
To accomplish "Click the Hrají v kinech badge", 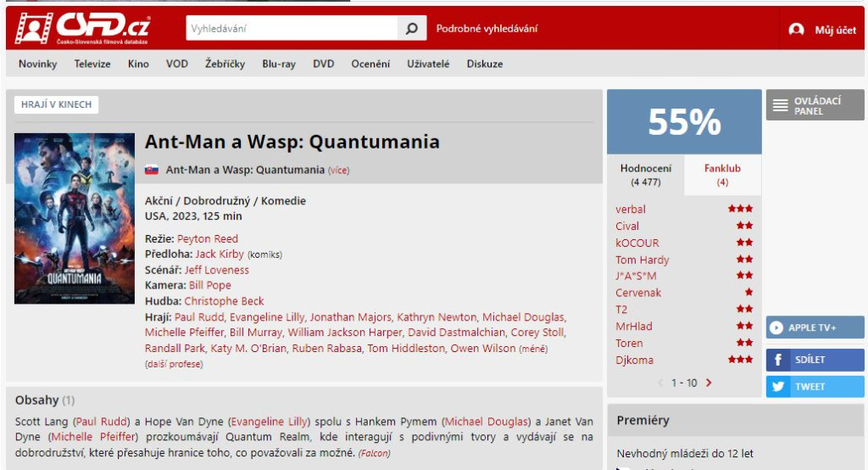I will (57, 104).
